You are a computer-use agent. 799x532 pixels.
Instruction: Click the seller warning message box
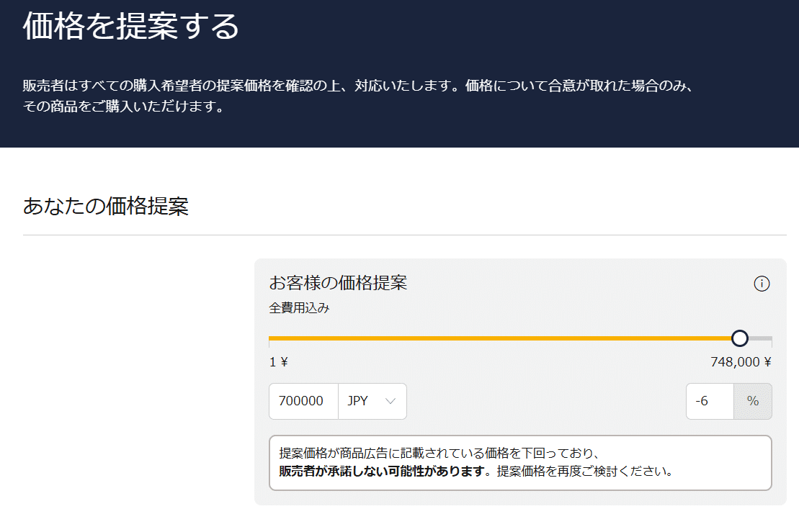pyautogui.click(x=521, y=463)
